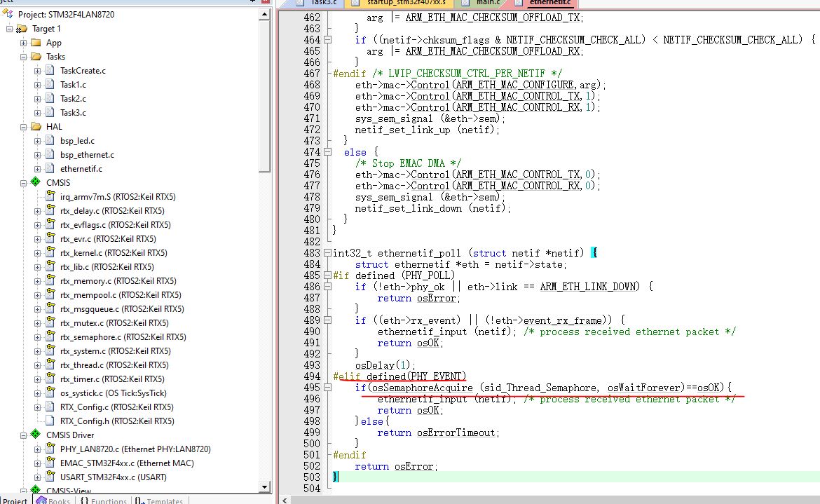The width and height of the screenshot is (820, 504).
Task: Click the project tree vertical scrollbar thumb
Action: click(x=265, y=97)
